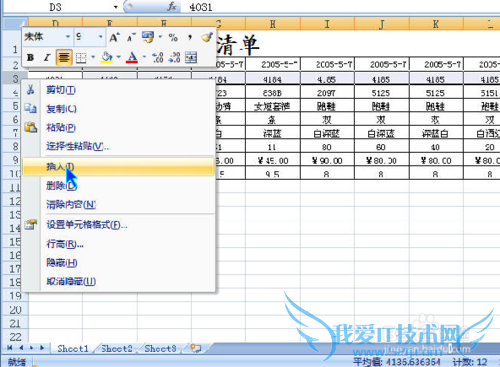Click cell I8 showing 80
Screen dimensions: 500x367
tap(327, 147)
